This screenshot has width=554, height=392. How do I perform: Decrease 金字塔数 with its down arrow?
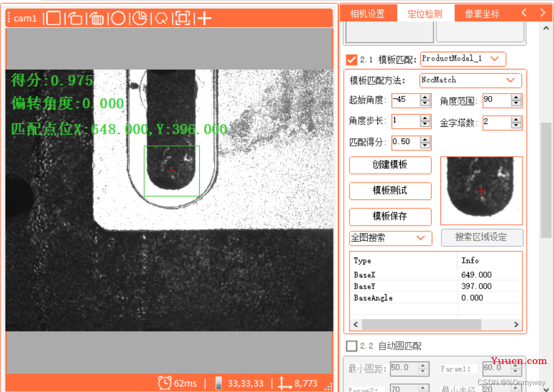[516, 126]
